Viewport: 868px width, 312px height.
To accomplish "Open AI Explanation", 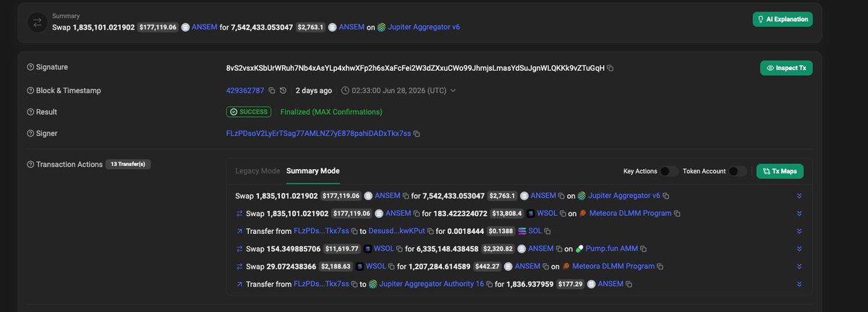I will coord(783,19).
